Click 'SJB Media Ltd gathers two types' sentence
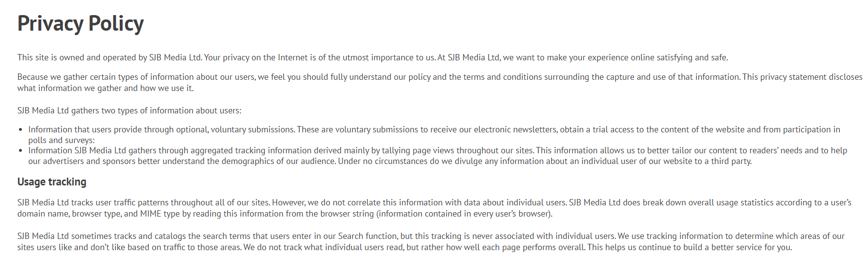This screenshot has width=868, height=255. [129, 110]
